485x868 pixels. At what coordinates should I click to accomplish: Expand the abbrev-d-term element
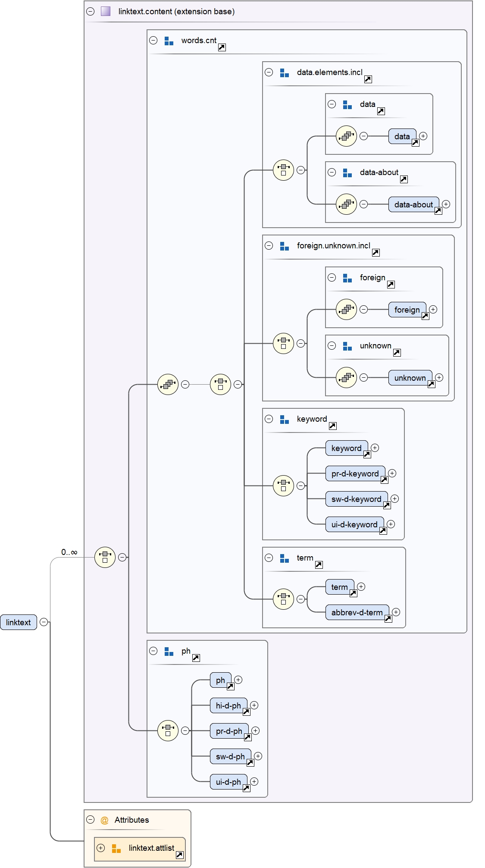pyautogui.click(x=396, y=612)
